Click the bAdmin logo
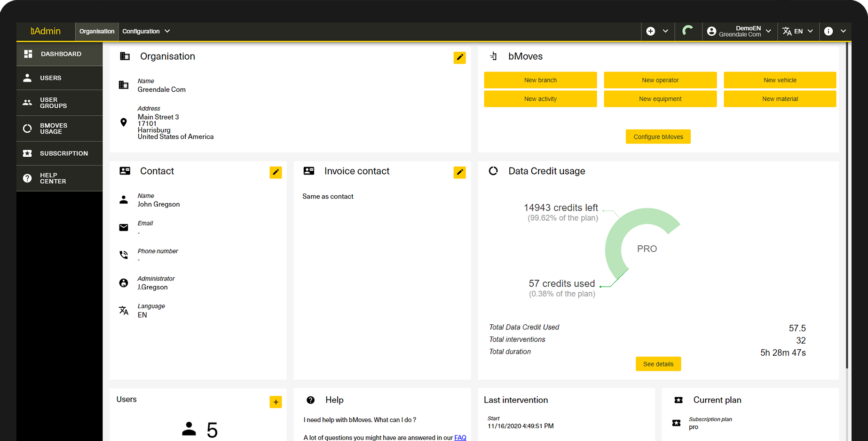Image resolution: width=868 pixels, height=441 pixels. 46,31
